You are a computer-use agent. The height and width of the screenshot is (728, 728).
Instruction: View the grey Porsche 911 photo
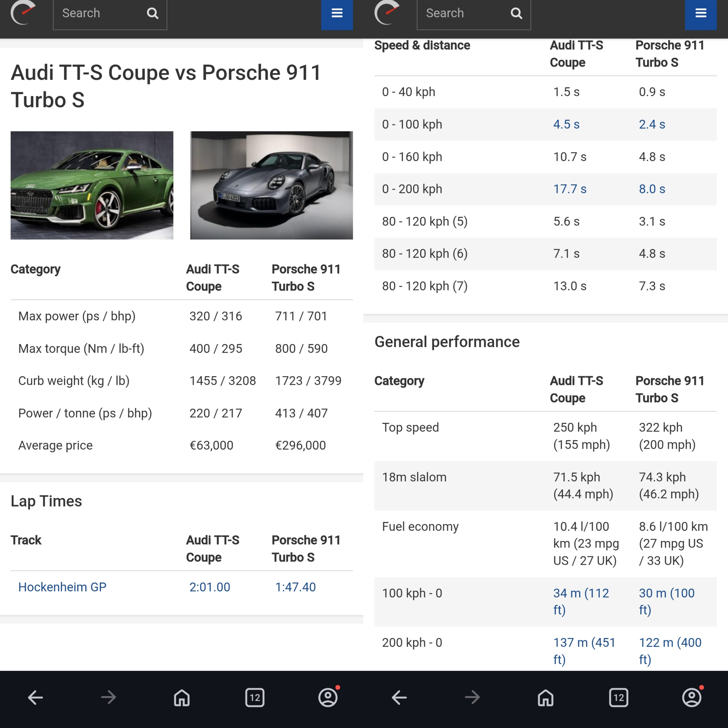pos(271,185)
